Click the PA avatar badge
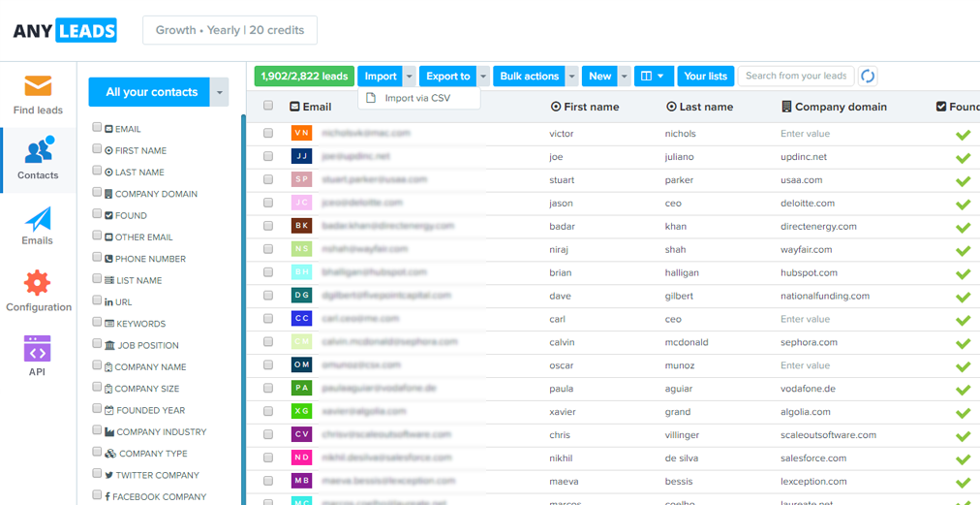Screen dimensions: 980x505 pyautogui.click(x=301, y=388)
